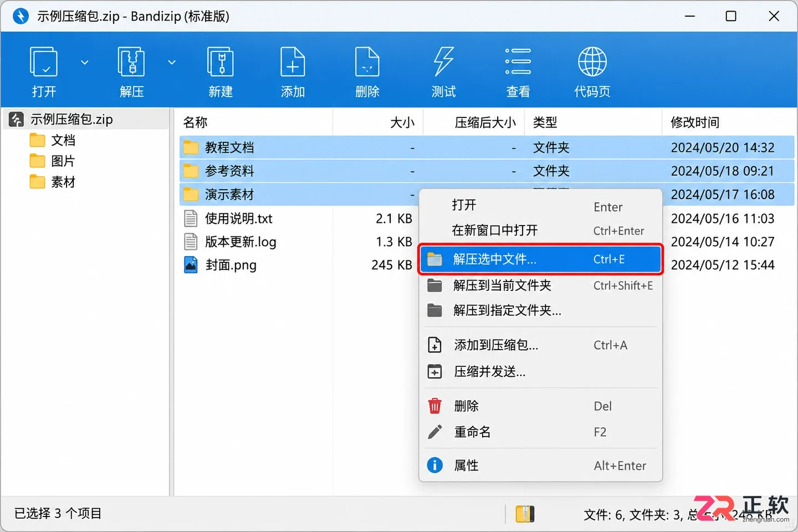798x532 pixels.
Task: Click 打开 in the context menu
Action: [540, 206]
